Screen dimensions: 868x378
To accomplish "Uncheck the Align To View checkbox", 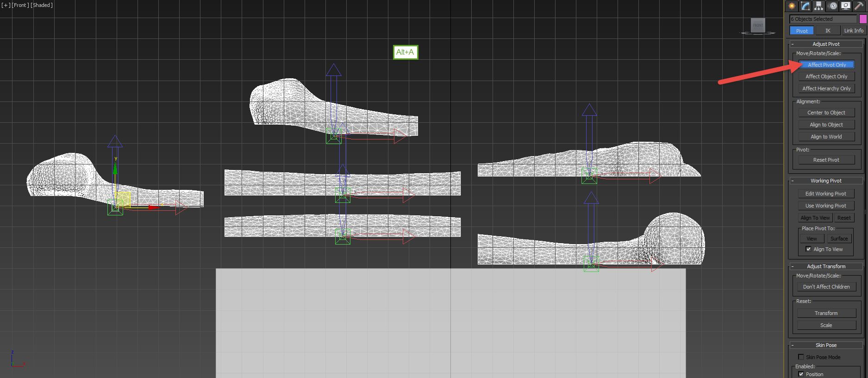I will point(809,249).
